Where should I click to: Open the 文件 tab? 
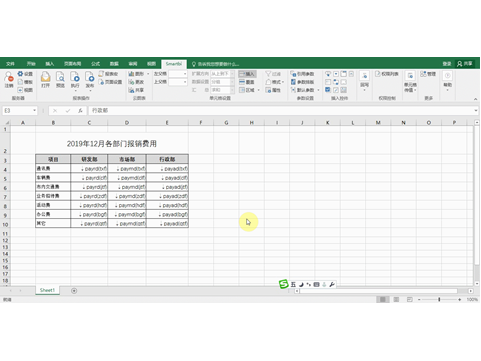point(10,64)
